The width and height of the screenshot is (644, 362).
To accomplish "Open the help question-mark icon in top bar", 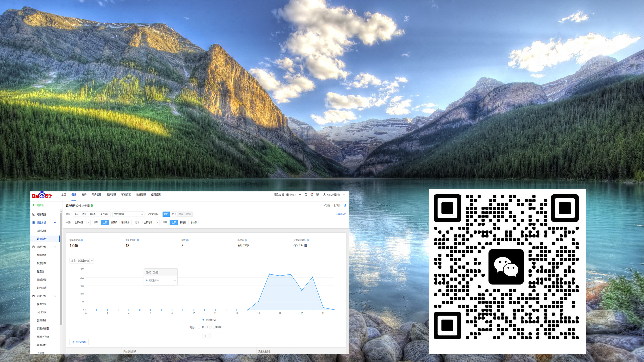I will tap(306, 194).
